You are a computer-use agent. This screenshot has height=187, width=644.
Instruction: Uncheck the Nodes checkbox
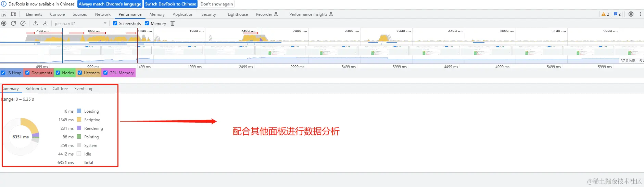(58, 73)
